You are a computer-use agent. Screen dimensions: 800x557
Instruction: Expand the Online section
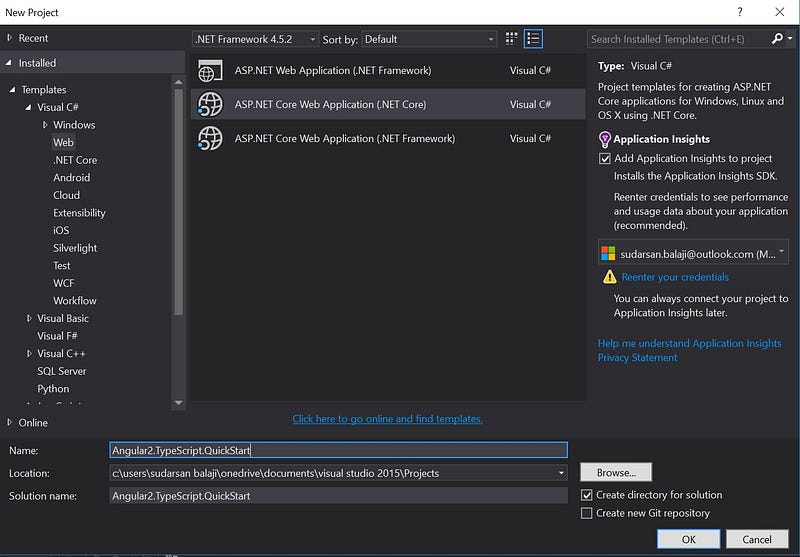point(9,422)
